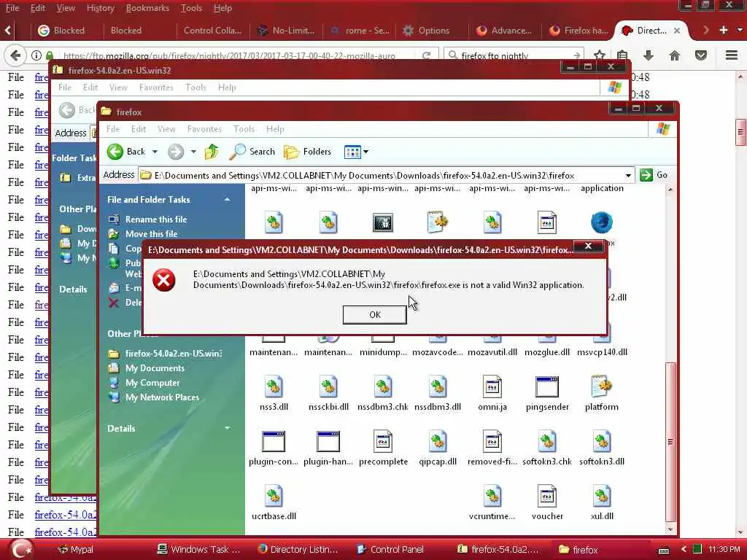Open My Computer under Other Places

(152, 383)
